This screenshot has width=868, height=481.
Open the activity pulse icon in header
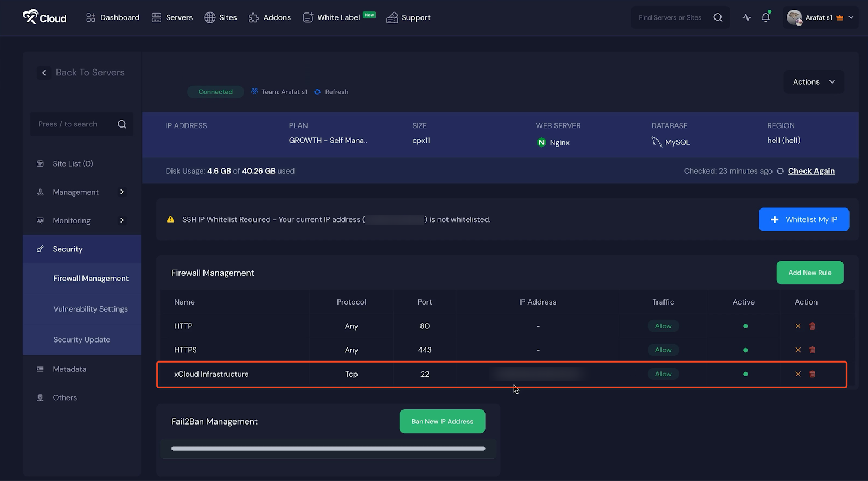747,17
